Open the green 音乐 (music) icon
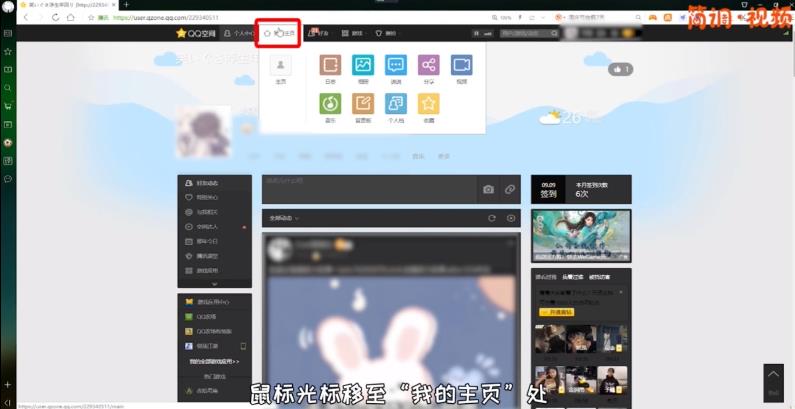 pyautogui.click(x=330, y=103)
